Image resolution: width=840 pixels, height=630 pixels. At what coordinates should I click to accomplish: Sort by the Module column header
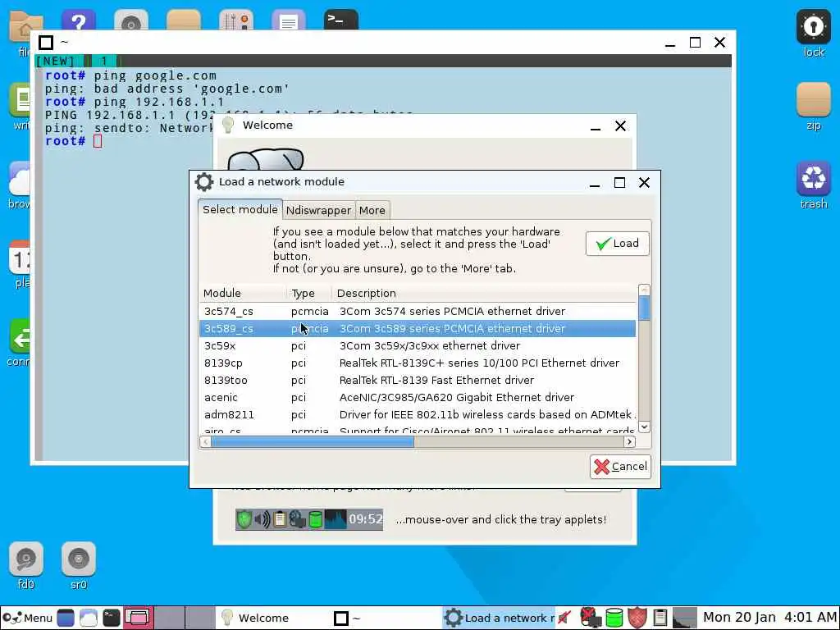(242, 293)
